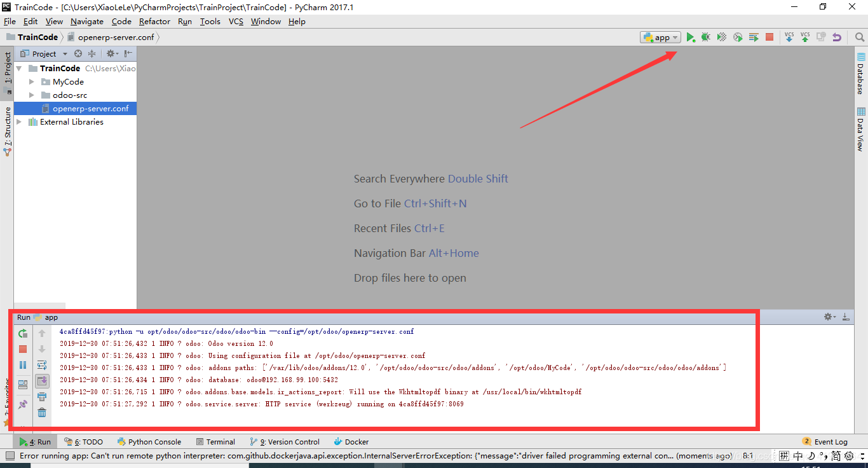The image size is (868, 468).
Task: Click the VCS update project icon
Action: pos(789,38)
